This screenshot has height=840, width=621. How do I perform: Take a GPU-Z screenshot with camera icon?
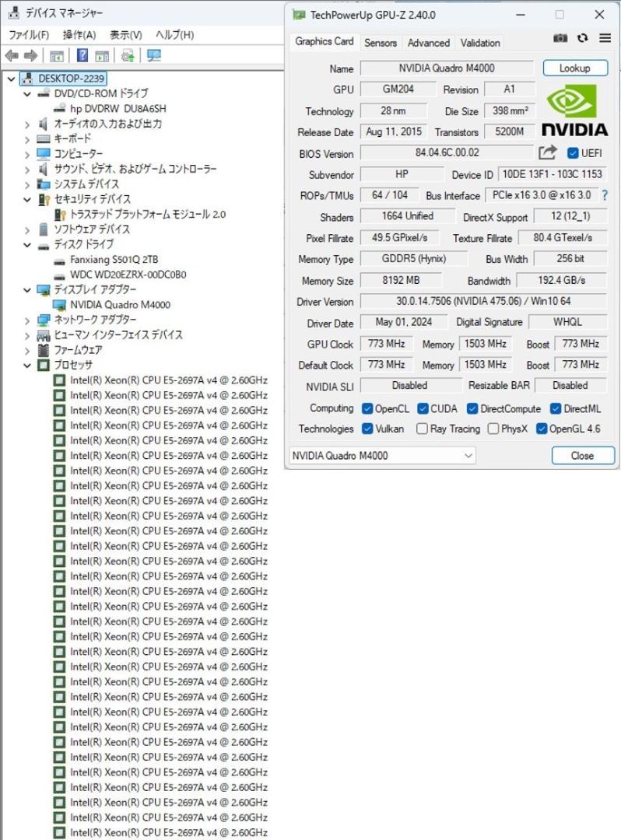point(560,38)
